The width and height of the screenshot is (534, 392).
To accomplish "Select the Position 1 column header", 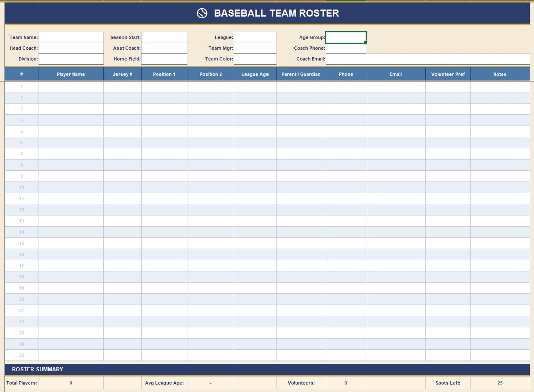I will [x=164, y=74].
